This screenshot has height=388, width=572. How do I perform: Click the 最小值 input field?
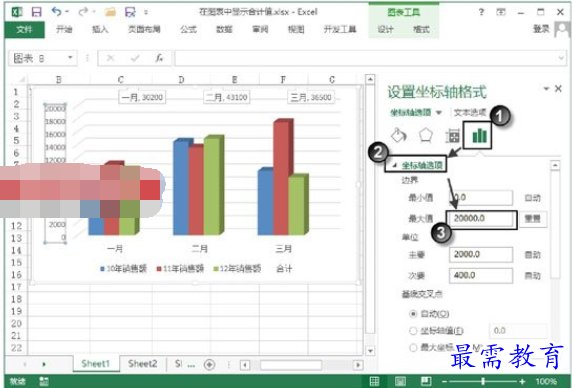[481, 198]
